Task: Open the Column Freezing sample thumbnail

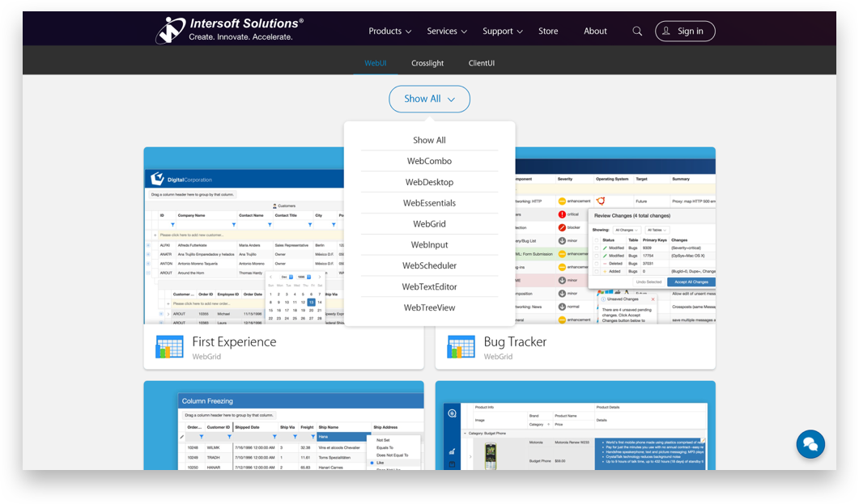Action: click(284, 426)
